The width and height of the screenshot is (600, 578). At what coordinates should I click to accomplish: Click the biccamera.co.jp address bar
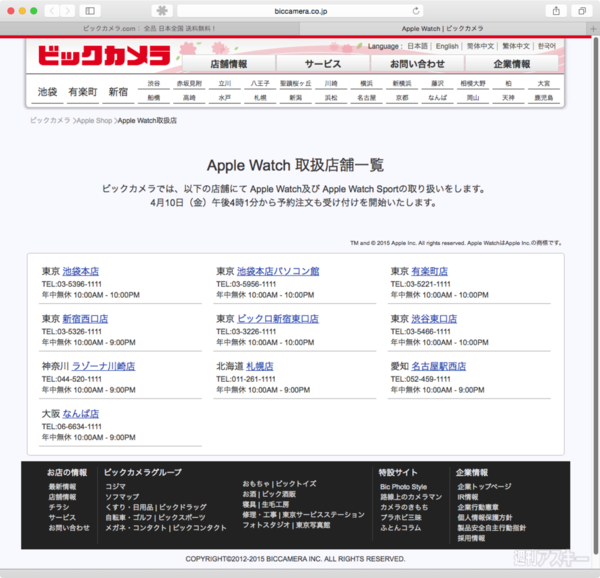point(301,11)
